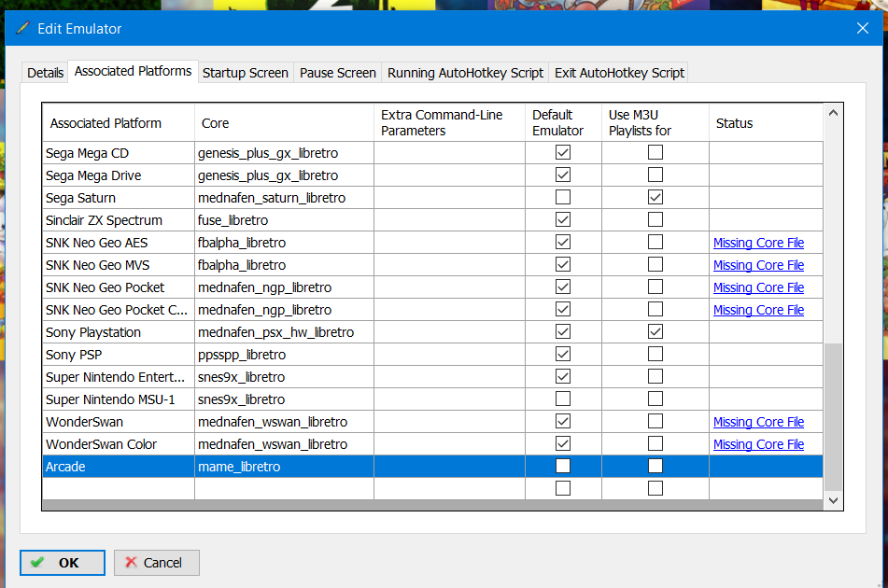Image resolution: width=888 pixels, height=588 pixels.
Task: Confirm changes with the OK button
Action: point(63,563)
